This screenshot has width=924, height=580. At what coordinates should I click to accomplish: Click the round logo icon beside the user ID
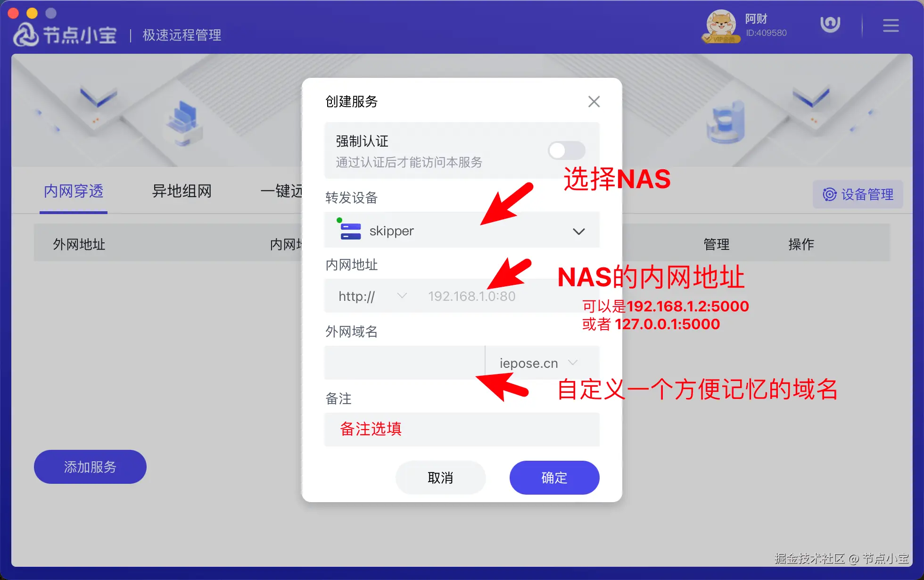click(x=830, y=25)
